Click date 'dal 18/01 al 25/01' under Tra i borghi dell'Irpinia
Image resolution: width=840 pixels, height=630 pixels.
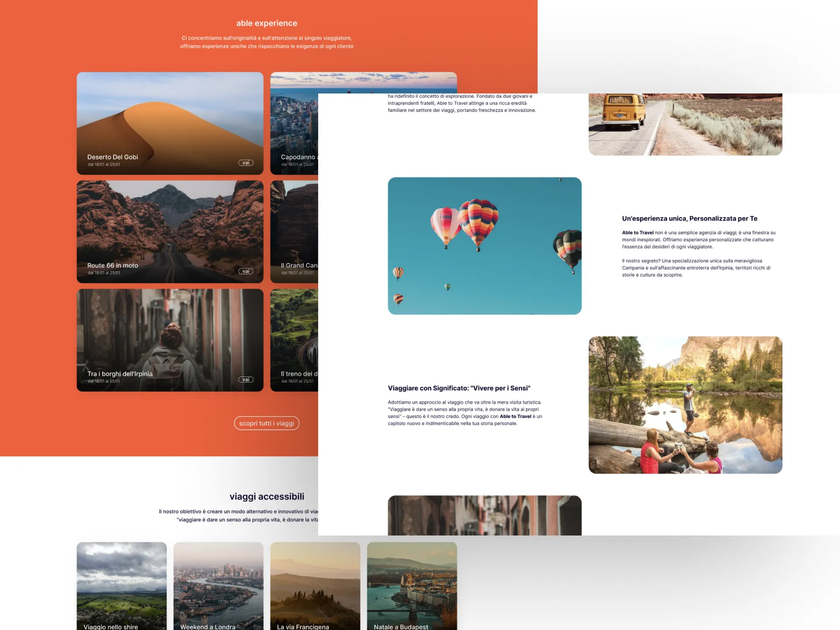(104, 381)
